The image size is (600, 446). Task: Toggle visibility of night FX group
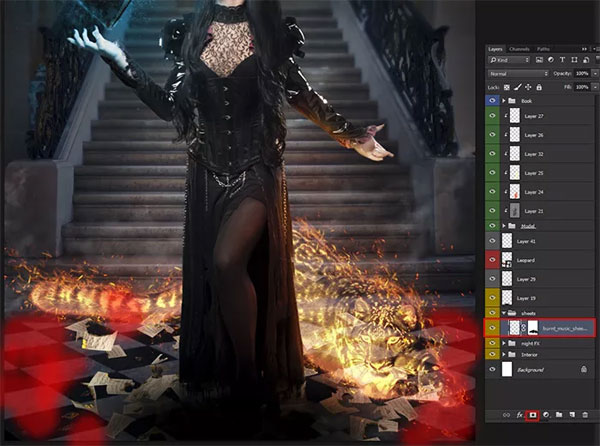[492, 343]
